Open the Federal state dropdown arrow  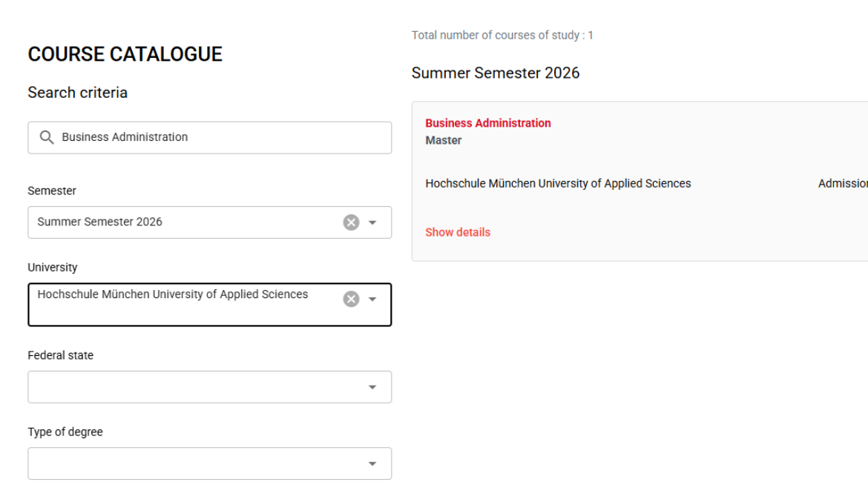[x=372, y=387]
